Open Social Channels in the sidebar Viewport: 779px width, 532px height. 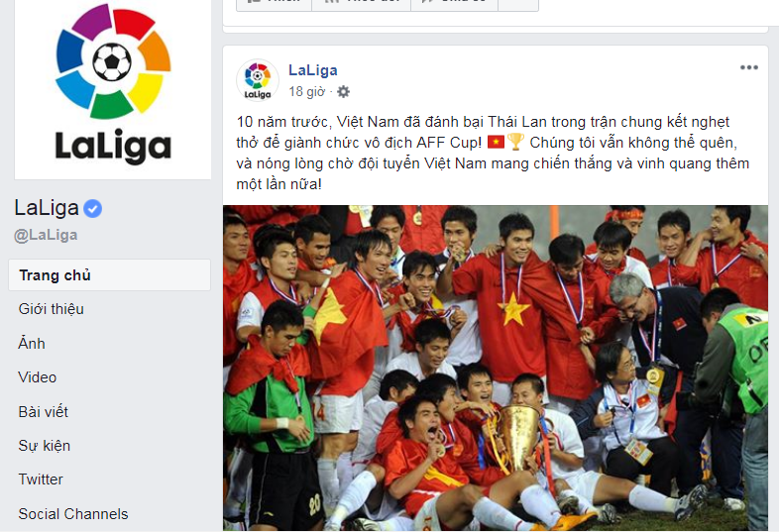[x=73, y=513]
